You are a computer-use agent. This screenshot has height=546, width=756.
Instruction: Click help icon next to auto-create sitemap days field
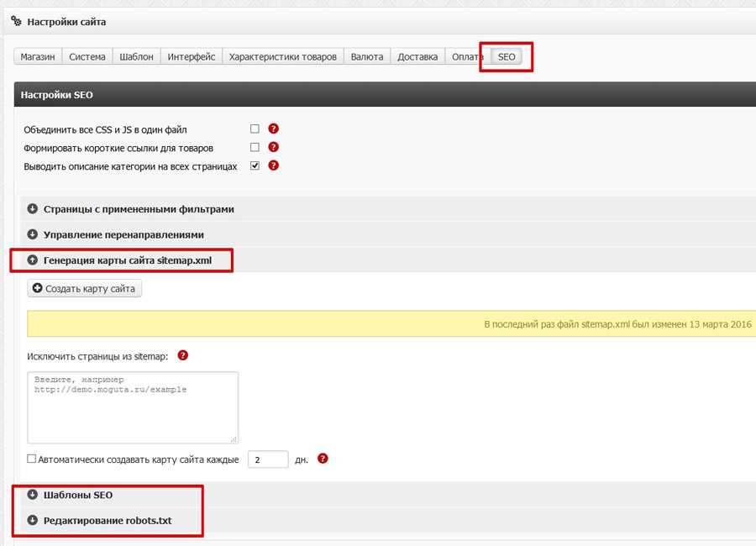pyautogui.click(x=323, y=459)
